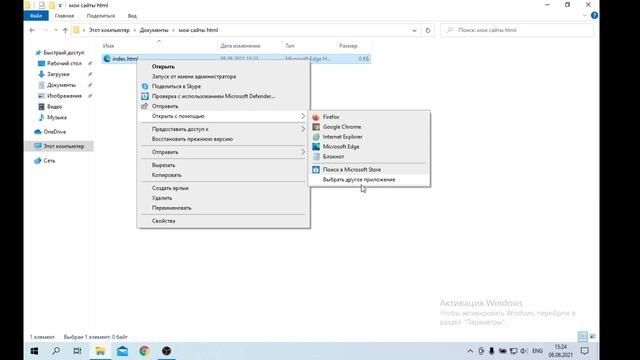The height and width of the screenshot is (360, 640).
Task: Choose Удалить in context menu
Action: click(x=223, y=198)
